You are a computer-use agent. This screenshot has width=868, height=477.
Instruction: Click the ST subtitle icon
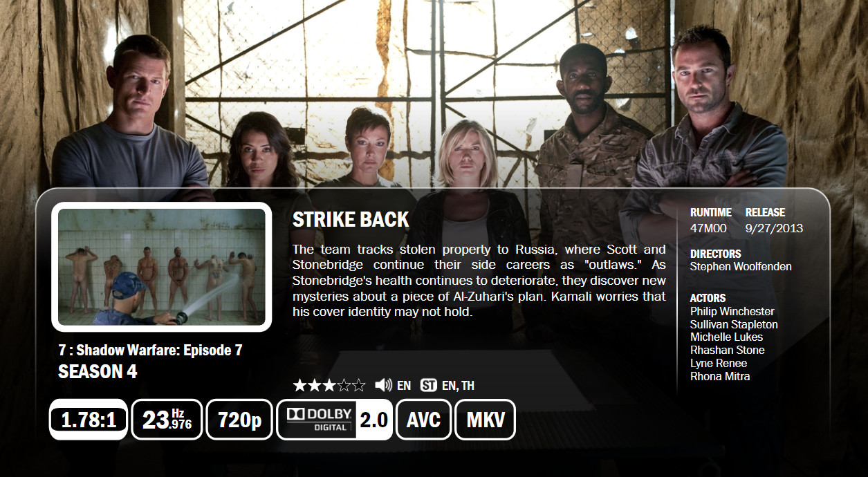coord(428,386)
